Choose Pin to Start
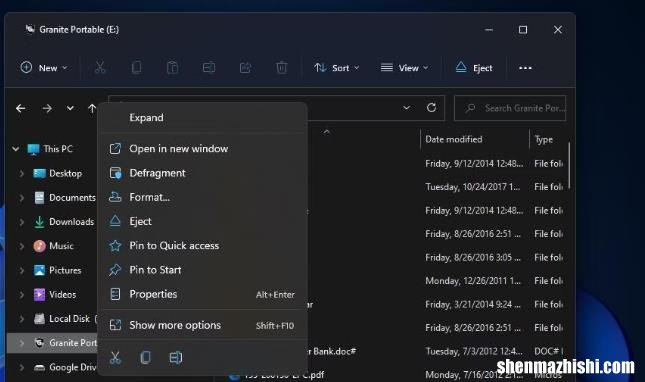645x382 pixels. point(203,270)
